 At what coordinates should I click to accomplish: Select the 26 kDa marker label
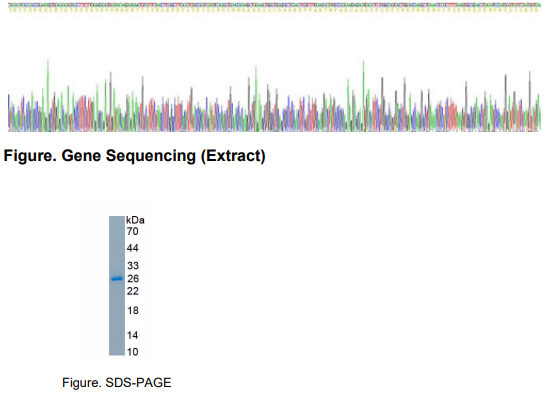pos(133,279)
